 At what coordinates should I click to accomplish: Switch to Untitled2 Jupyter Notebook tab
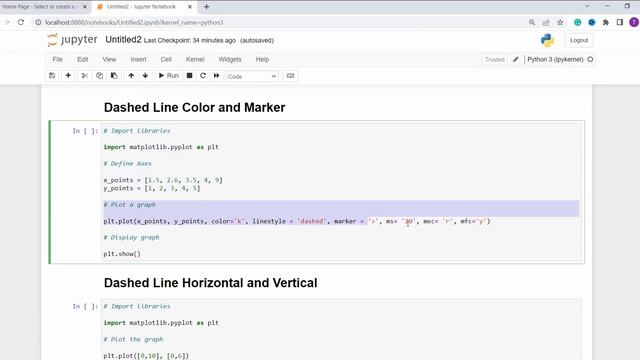click(x=141, y=7)
